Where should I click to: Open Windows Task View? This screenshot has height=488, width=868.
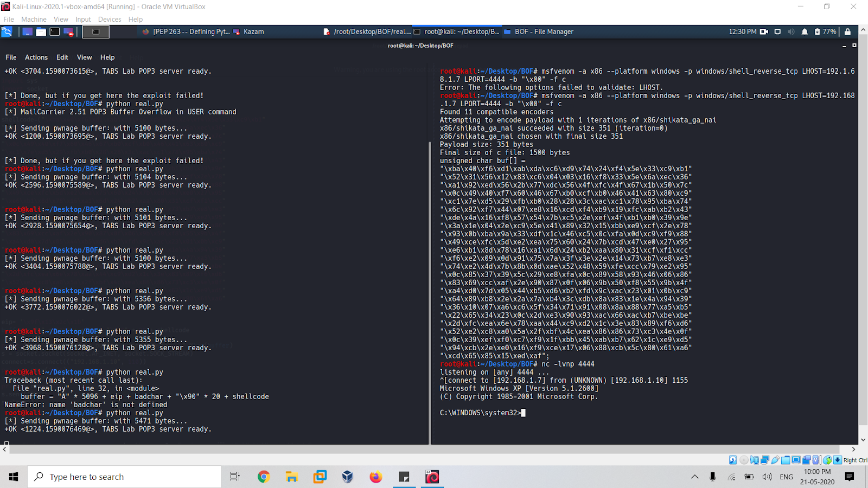point(235,477)
